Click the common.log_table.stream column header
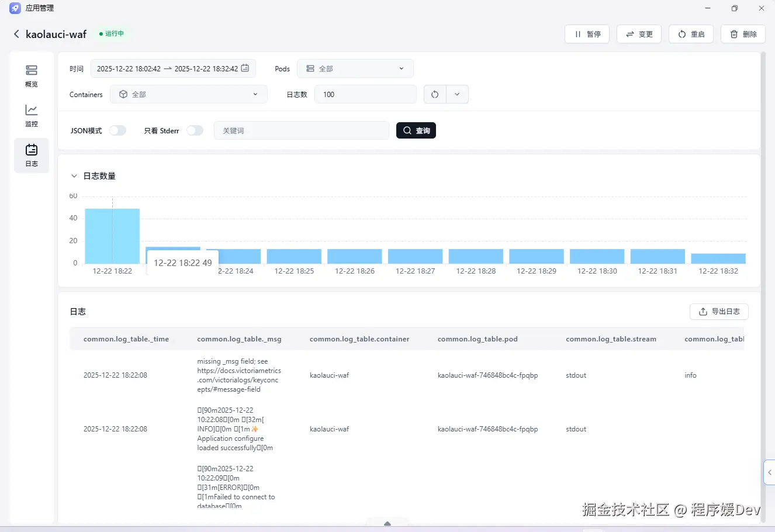Viewport: 775px width, 532px height. click(611, 339)
